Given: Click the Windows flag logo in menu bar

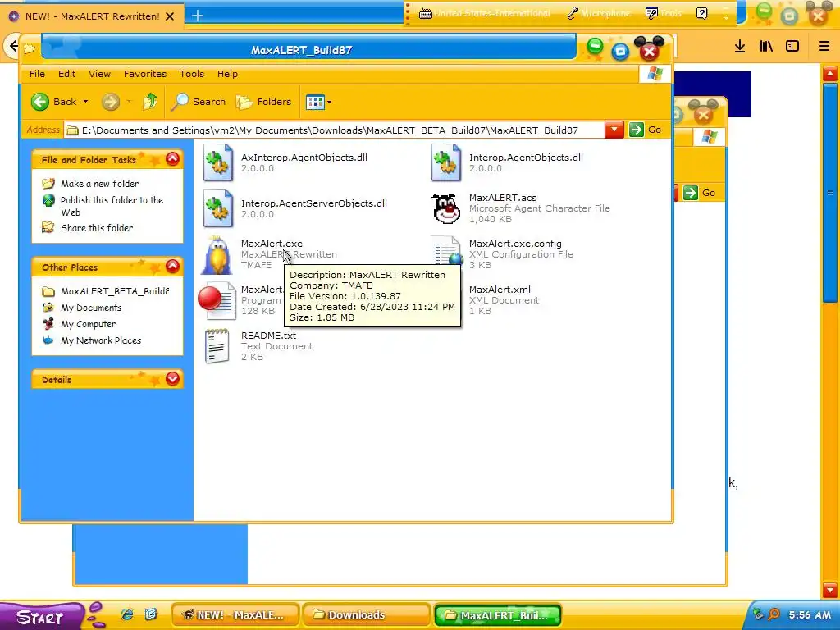Looking at the screenshot, I should [655, 74].
